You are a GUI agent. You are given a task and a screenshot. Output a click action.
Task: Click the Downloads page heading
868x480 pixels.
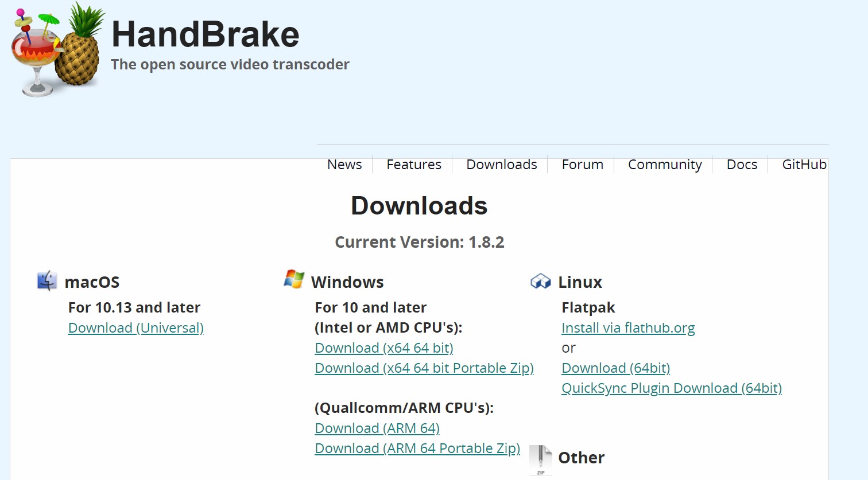(x=419, y=206)
